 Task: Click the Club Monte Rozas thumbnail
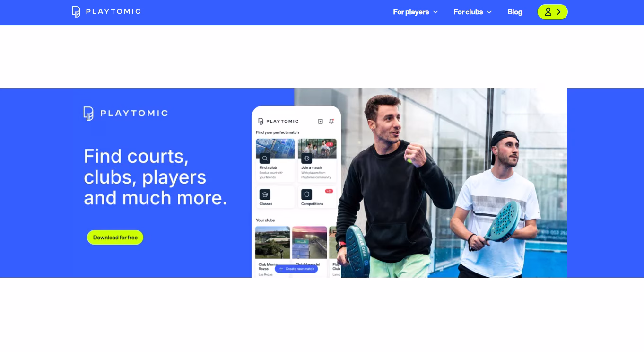pos(272,242)
